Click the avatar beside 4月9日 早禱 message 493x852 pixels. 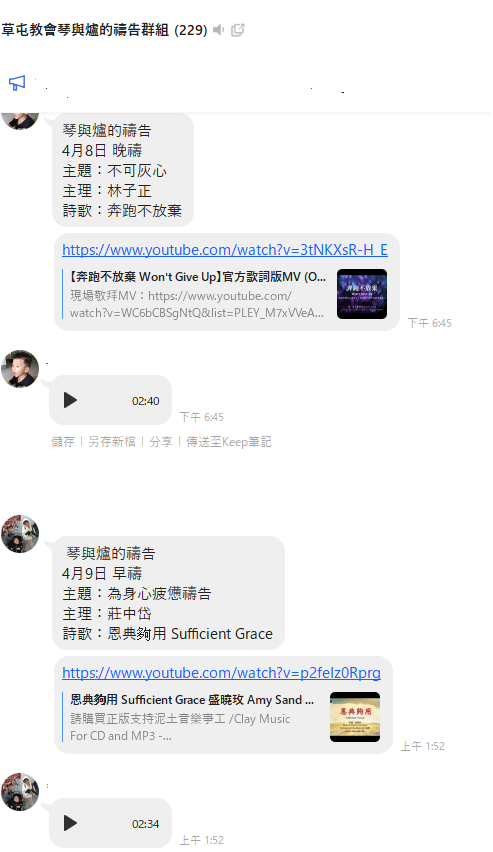tap(20, 534)
